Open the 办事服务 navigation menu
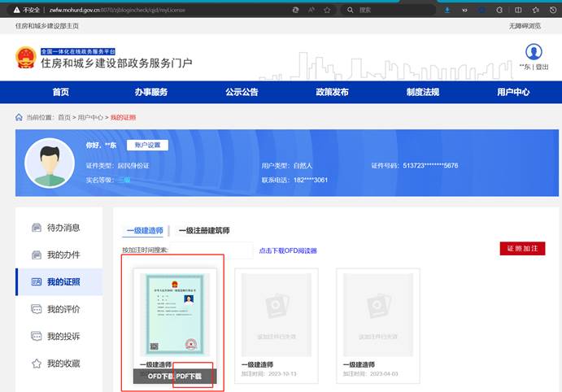562x392 pixels. click(151, 92)
